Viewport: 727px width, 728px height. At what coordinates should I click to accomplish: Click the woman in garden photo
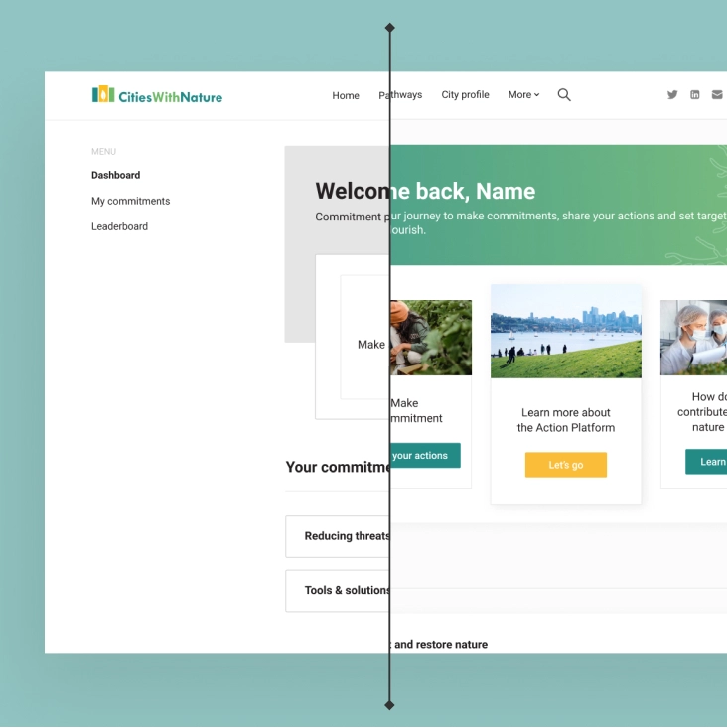[x=431, y=338]
